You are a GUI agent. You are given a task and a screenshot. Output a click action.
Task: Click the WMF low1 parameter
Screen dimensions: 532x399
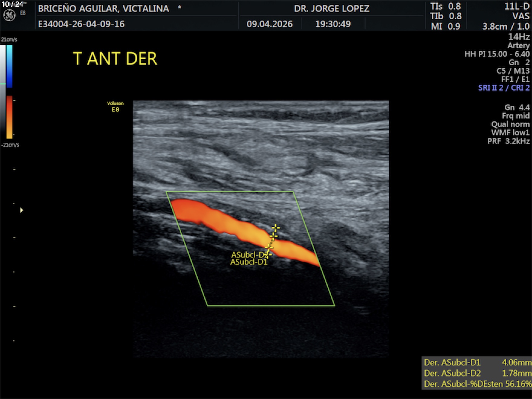(510, 133)
